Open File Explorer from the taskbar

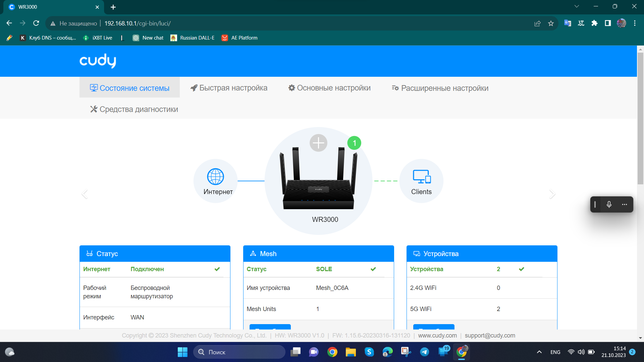click(351, 352)
